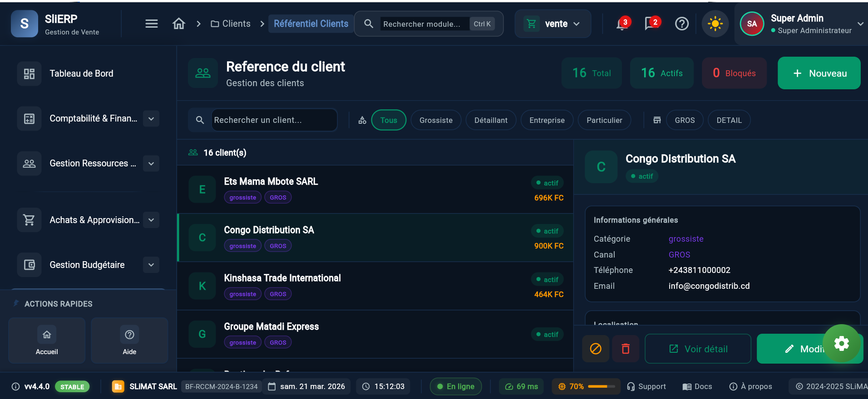Go to home via house icon
This screenshot has height=399, width=868.
pyautogui.click(x=179, y=24)
